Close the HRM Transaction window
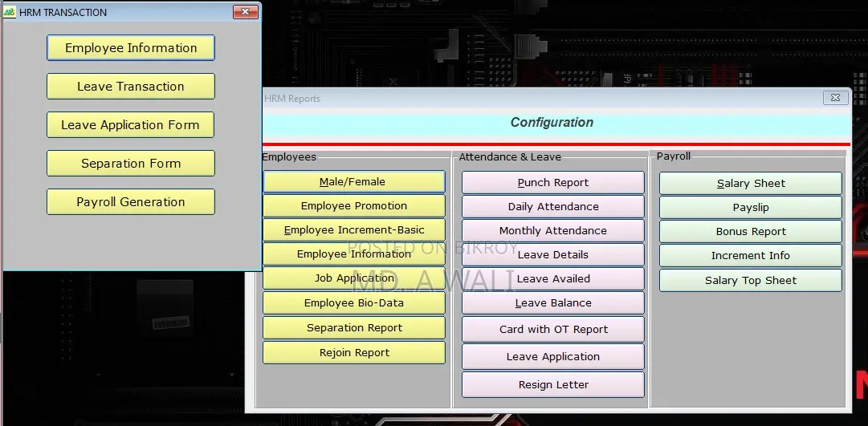The width and height of the screenshot is (868, 426). tap(245, 11)
